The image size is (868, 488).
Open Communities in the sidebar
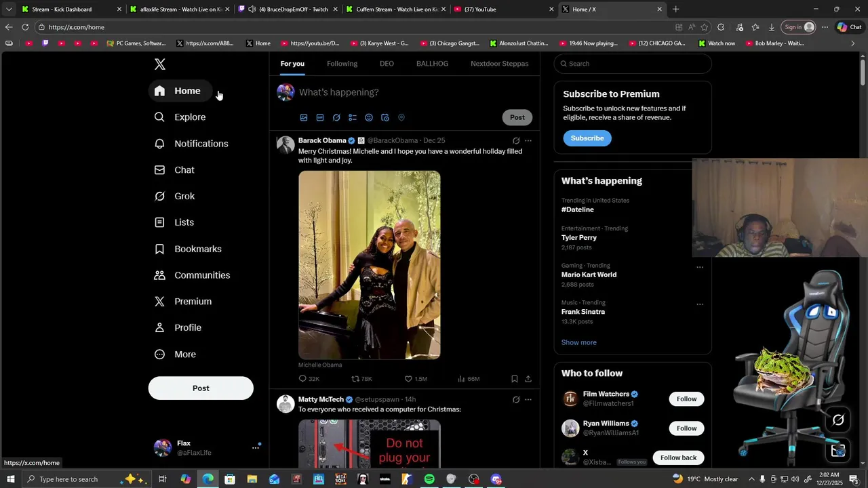[193, 275]
